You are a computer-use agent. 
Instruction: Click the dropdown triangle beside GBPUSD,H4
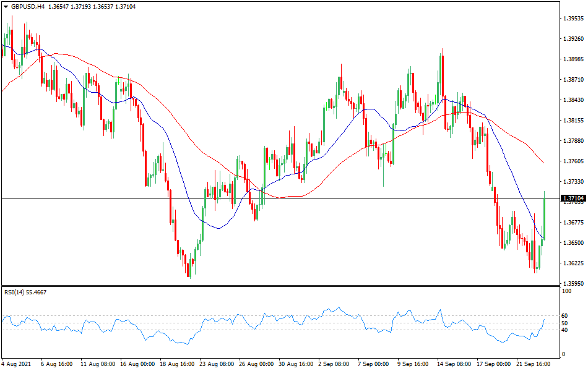click(x=5, y=6)
